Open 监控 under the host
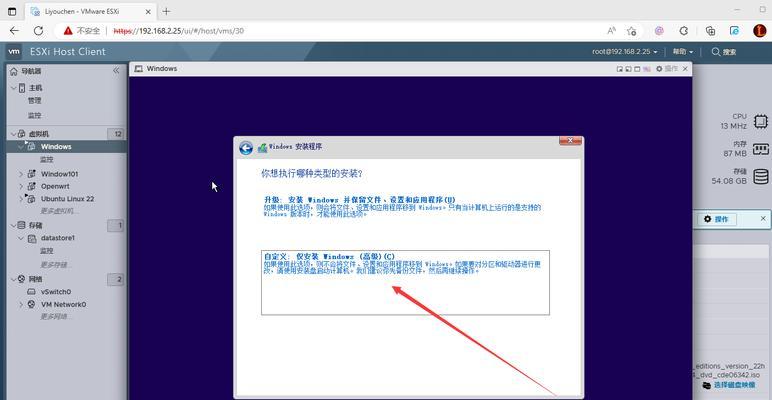Viewport: 772px width, 400px height. pos(34,115)
